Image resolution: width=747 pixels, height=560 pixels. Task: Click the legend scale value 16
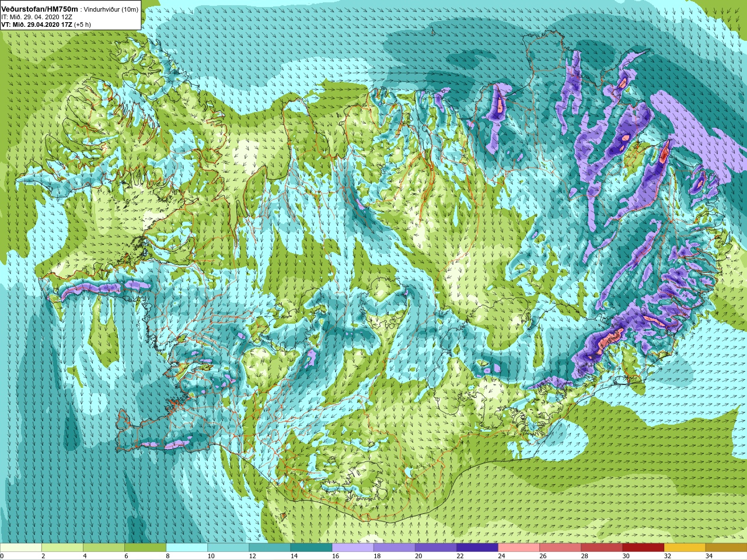click(336, 556)
